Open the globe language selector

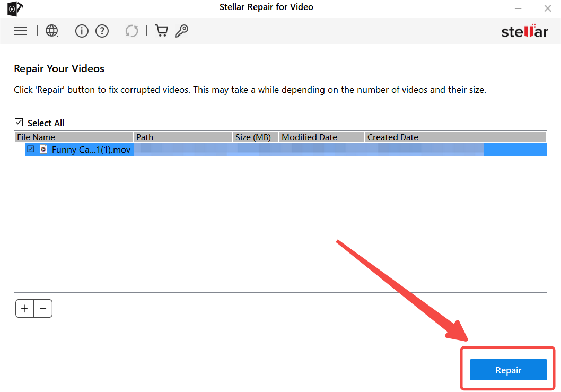coord(52,31)
